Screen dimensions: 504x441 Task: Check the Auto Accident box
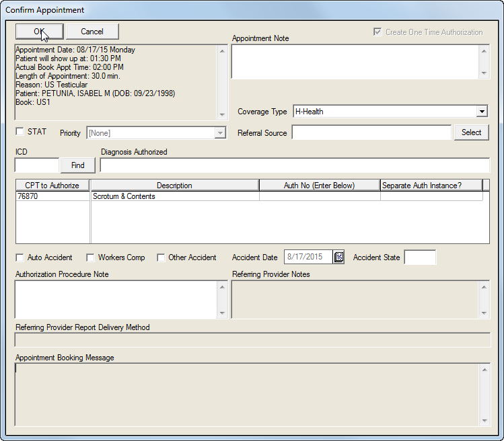[x=20, y=257]
